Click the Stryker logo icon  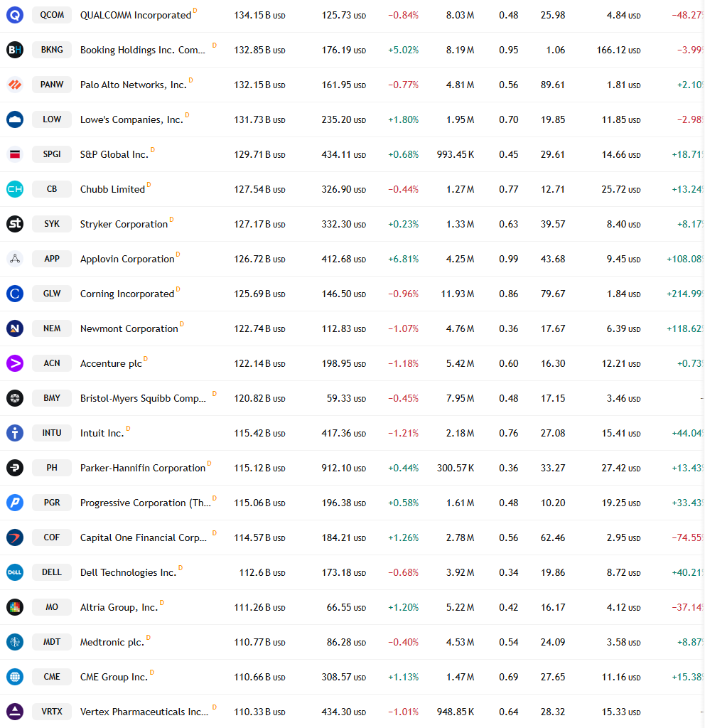(15, 224)
